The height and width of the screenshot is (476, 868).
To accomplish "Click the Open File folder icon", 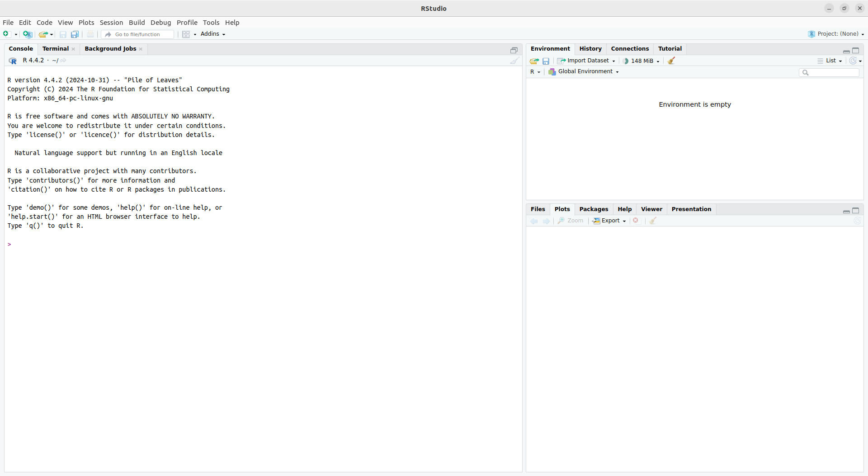I will 43,34.
